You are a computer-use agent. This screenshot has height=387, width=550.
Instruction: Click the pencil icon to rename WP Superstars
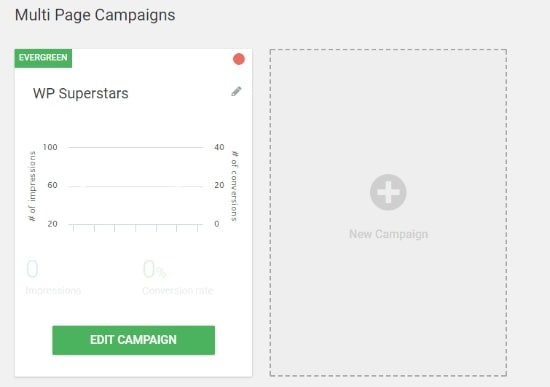coord(236,91)
